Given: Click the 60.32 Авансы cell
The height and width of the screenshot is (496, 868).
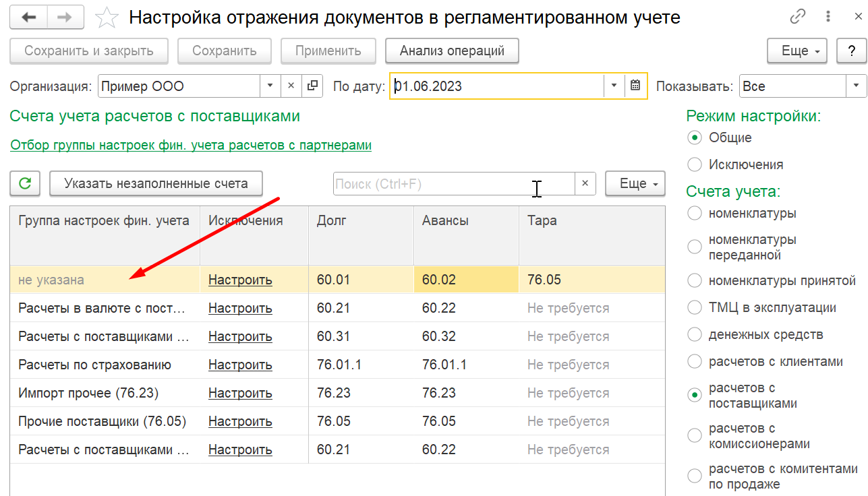Looking at the screenshot, I should [x=467, y=336].
